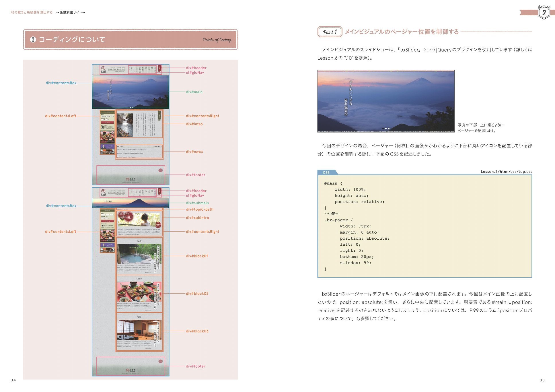
Task: Click the CSS tab on the code box
Action: pos(326,172)
